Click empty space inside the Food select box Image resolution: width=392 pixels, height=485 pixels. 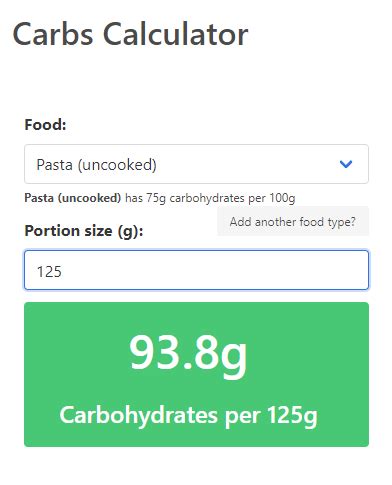click(247, 164)
